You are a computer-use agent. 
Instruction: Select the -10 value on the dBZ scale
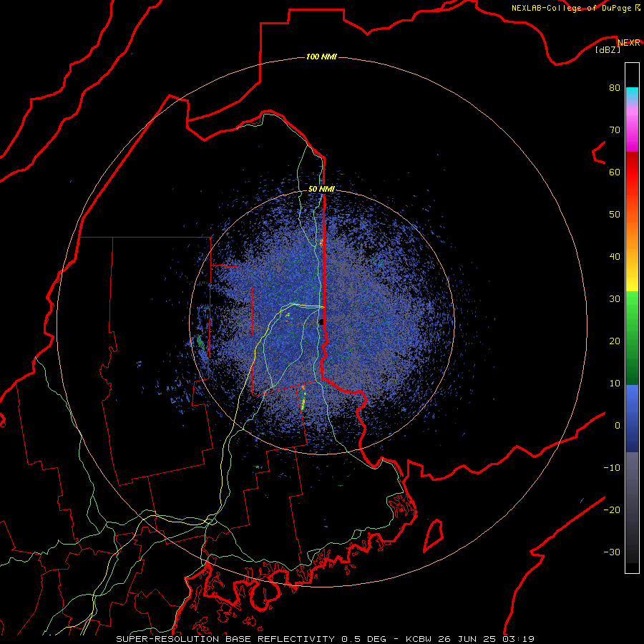[x=612, y=468]
